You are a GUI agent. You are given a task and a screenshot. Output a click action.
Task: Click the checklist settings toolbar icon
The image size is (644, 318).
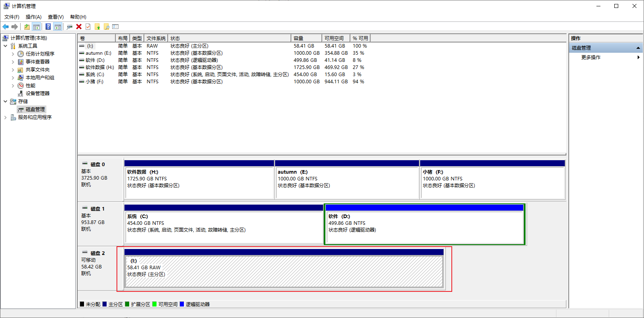point(115,27)
